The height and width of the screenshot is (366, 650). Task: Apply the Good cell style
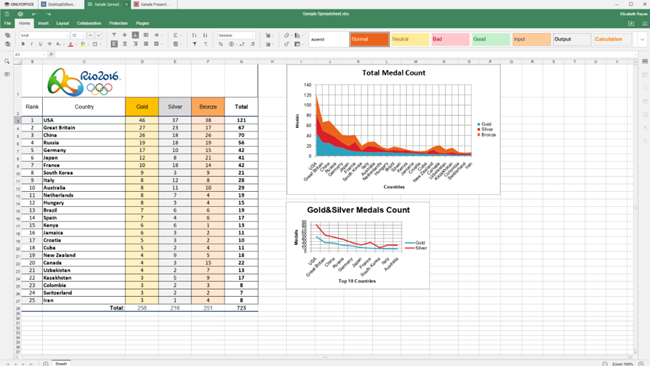pos(491,39)
